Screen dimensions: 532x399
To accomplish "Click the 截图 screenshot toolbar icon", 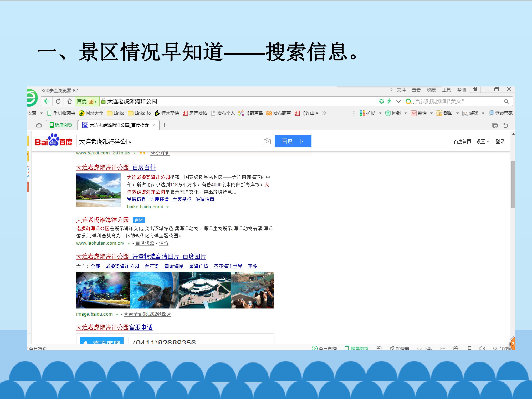I will pyautogui.click(x=444, y=113).
